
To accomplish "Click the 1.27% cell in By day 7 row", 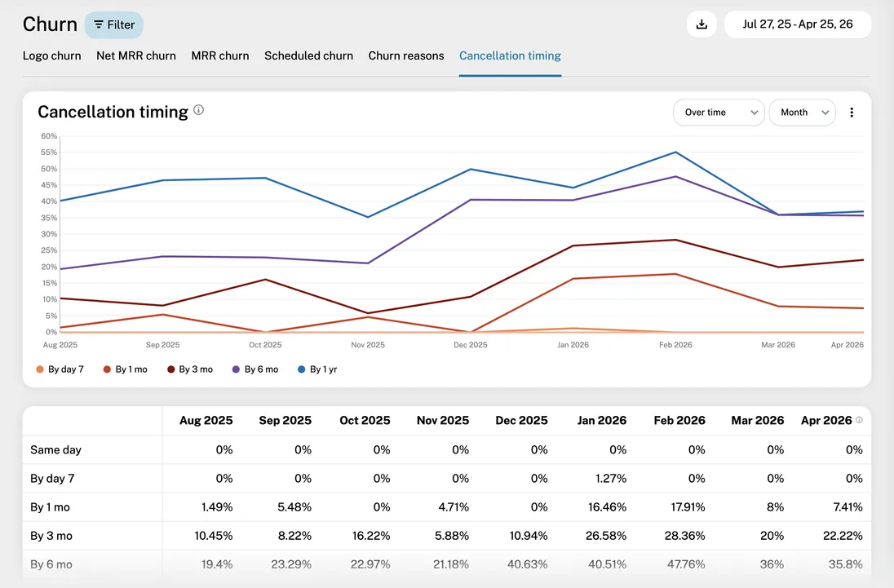I will (x=611, y=478).
